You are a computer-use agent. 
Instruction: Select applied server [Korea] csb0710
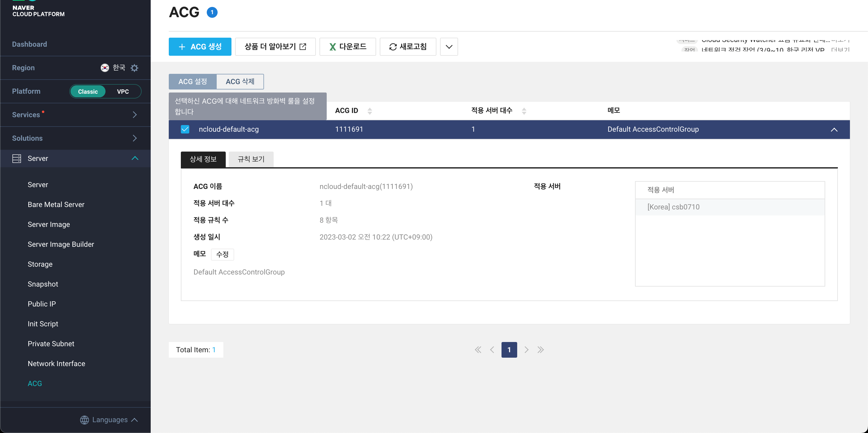pyautogui.click(x=673, y=207)
